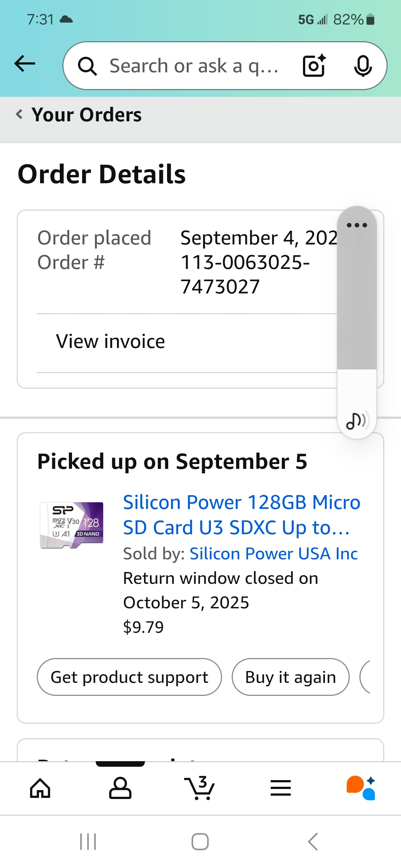This screenshot has height=868, width=401.
Task: Open View invoice row
Action: 111,341
